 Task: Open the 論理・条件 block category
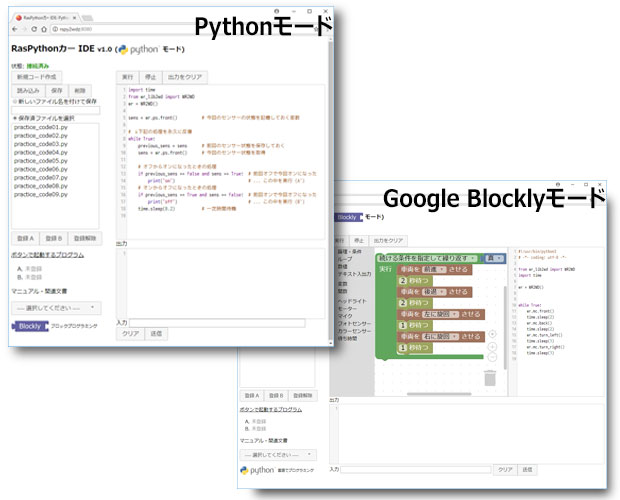(350, 251)
